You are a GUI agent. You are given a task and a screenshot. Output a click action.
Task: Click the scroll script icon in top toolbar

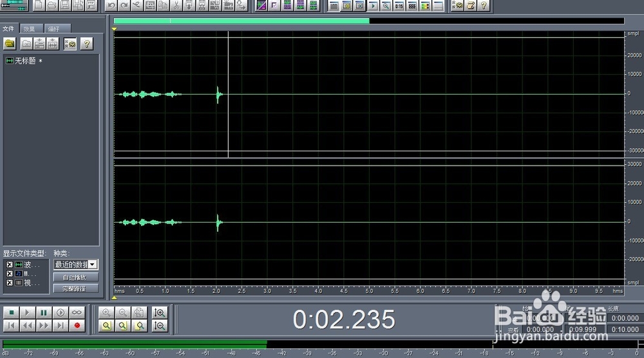(x=471, y=5)
